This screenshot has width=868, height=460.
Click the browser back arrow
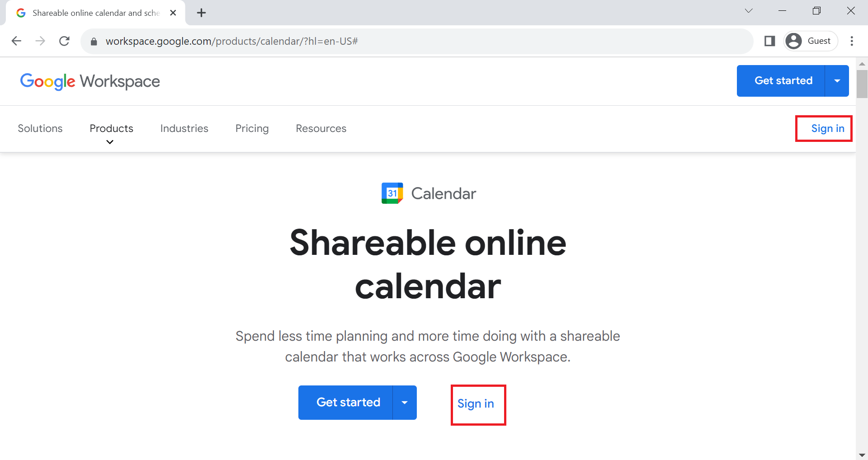click(x=16, y=41)
